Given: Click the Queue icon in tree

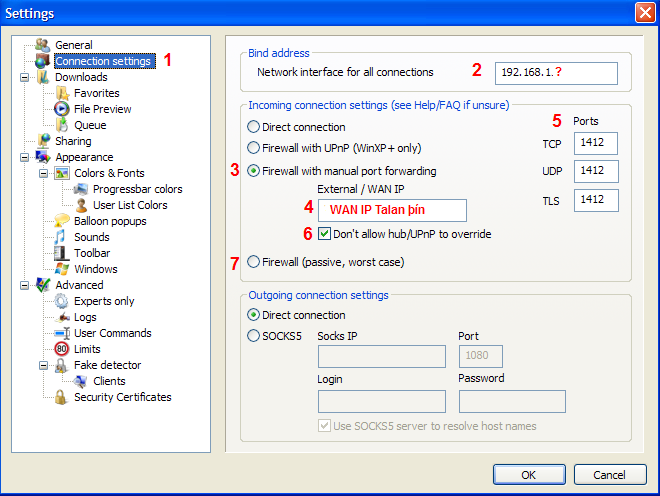Looking at the screenshot, I should tap(62, 125).
